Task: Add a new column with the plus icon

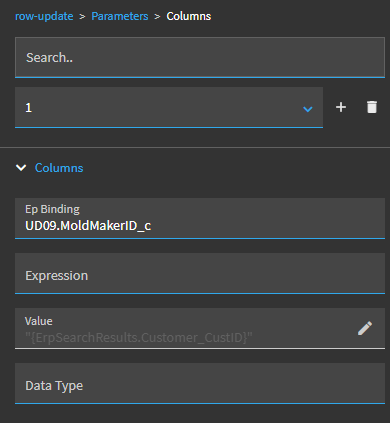Action: pos(341,107)
